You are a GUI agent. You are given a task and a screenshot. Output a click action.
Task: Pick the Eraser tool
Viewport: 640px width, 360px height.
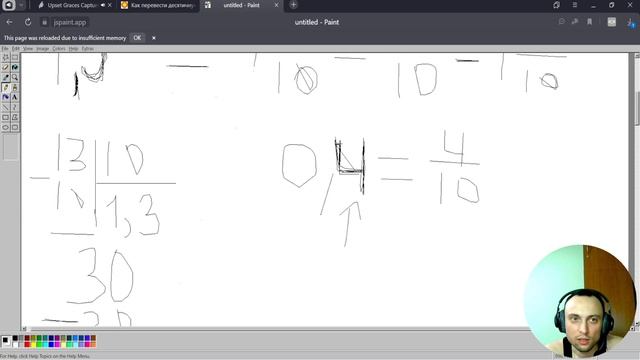pyautogui.click(x=5, y=67)
